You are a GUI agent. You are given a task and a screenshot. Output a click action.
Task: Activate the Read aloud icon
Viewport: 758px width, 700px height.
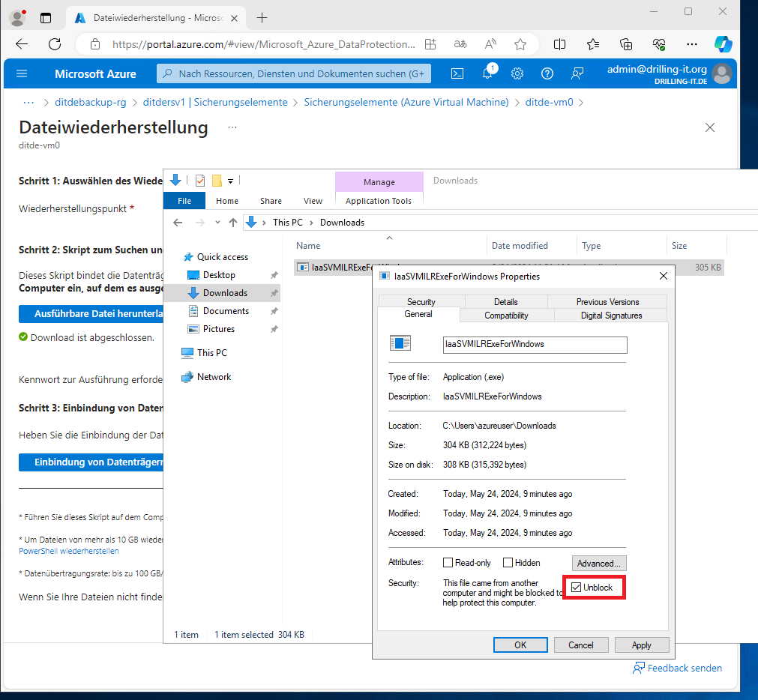pos(490,44)
